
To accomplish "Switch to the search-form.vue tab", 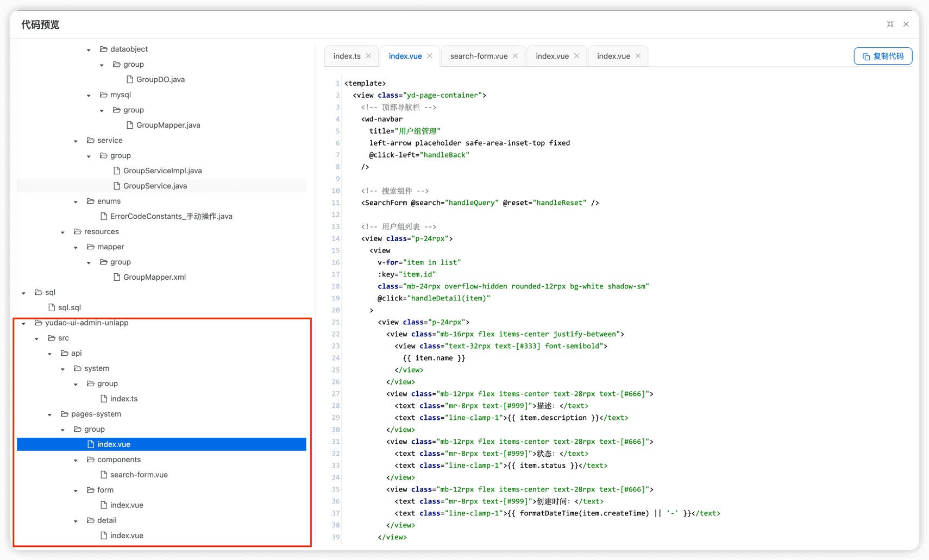I will coord(479,56).
